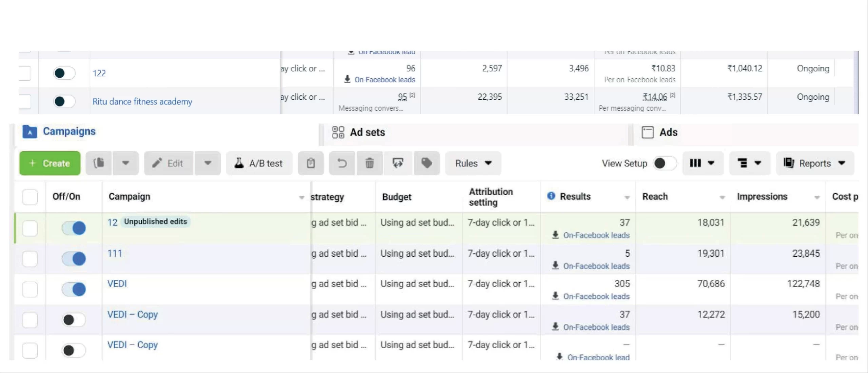Enable the Ritu dance fitness academy toggle
This screenshot has height=373, width=868.
click(64, 101)
